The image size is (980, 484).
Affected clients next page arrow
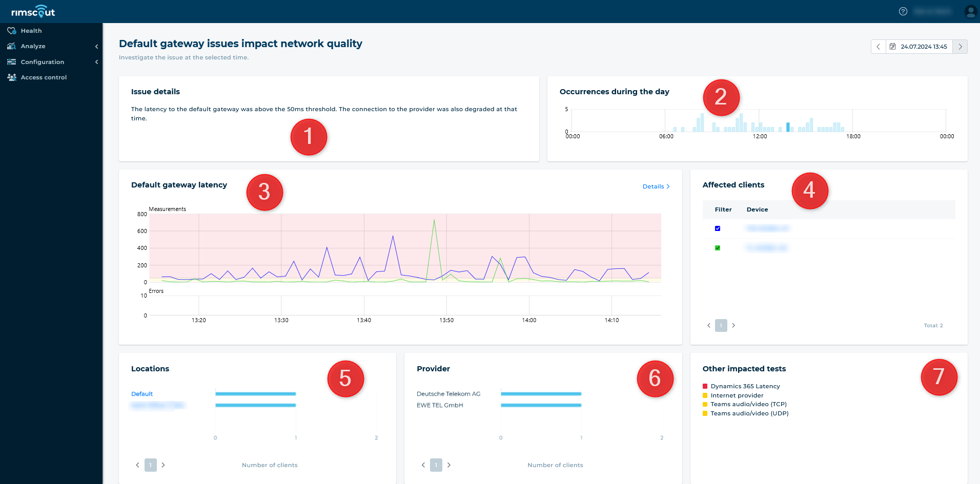click(733, 325)
